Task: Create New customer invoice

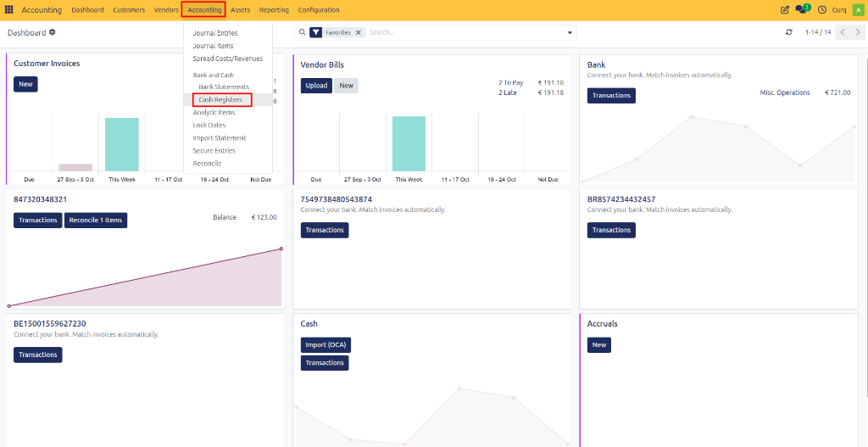Action: tap(25, 84)
